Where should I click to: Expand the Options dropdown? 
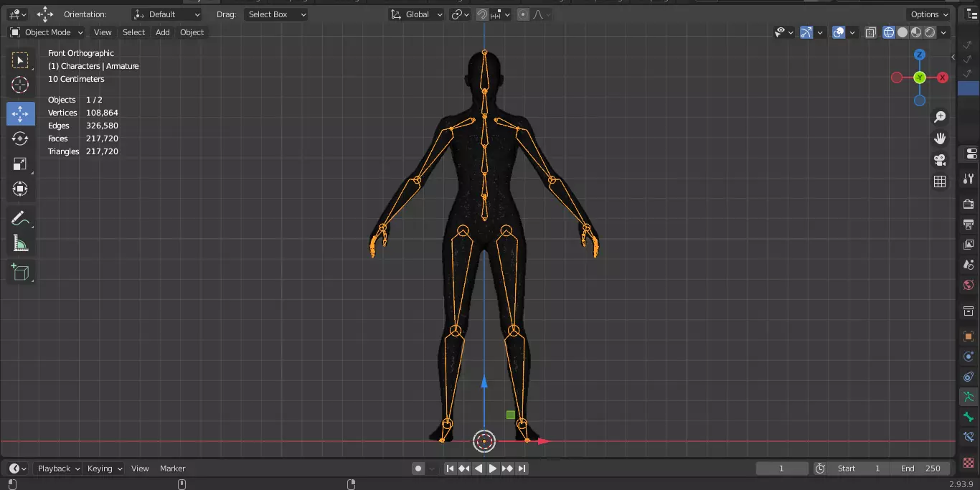[x=930, y=14]
